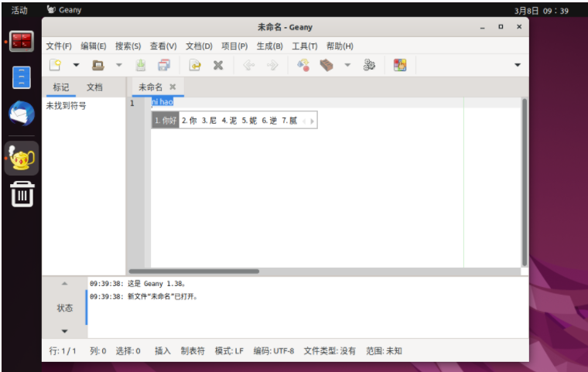The width and height of the screenshot is (588, 372).
Task: Open the 生成(B) menu
Action: [269, 46]
